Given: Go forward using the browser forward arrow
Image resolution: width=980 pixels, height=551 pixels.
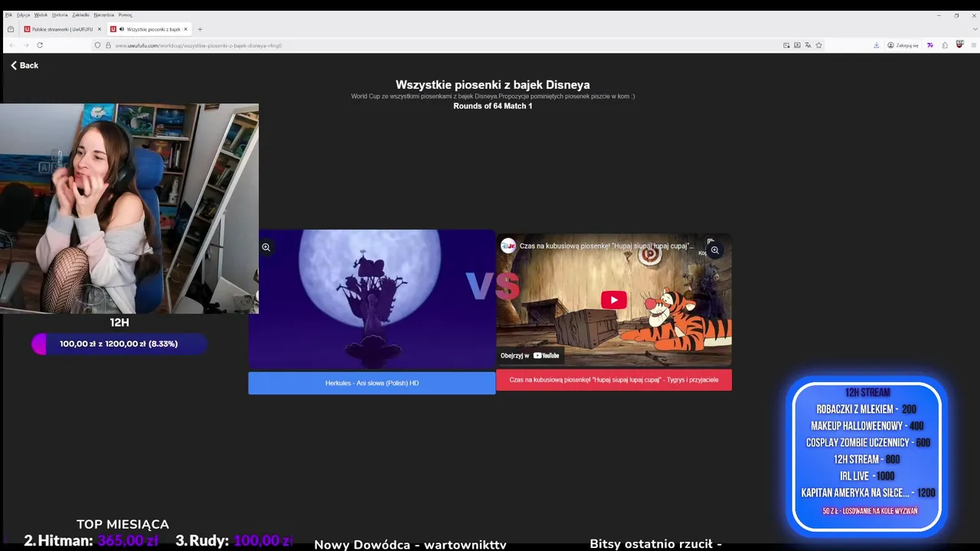Looking at the screenshot, I should click(x=25, y=45).
